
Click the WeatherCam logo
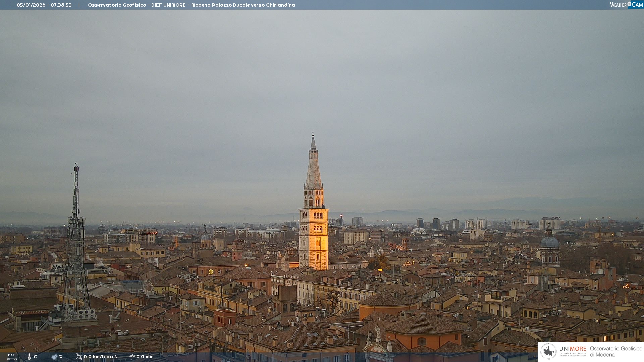pyautogui.click(x=626, y=5)
